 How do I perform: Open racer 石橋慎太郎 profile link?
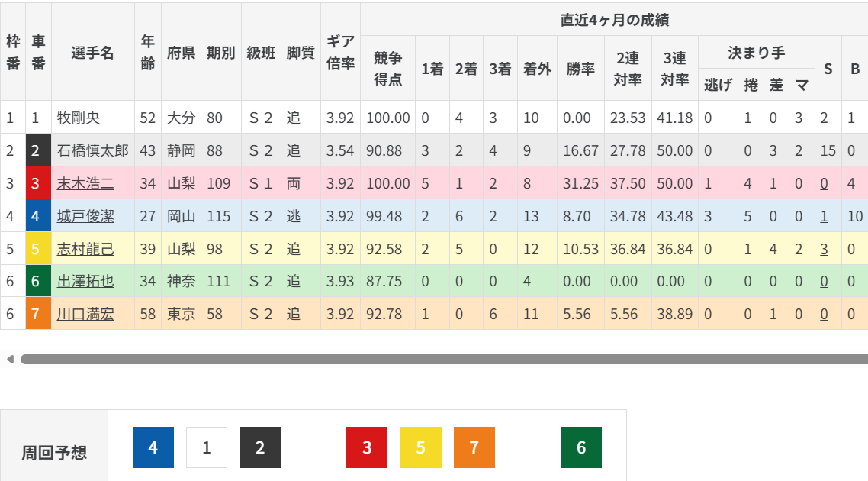[93, 150]
